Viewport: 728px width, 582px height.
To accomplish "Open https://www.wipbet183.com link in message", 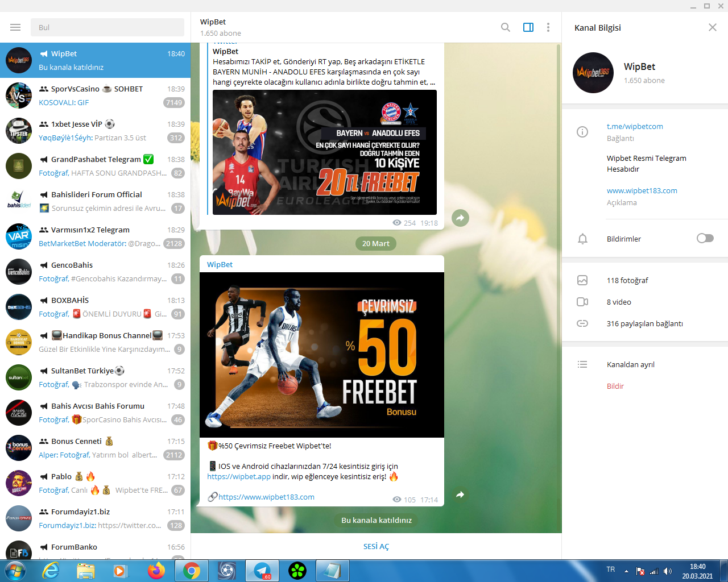I will click(x=266, y=497).
